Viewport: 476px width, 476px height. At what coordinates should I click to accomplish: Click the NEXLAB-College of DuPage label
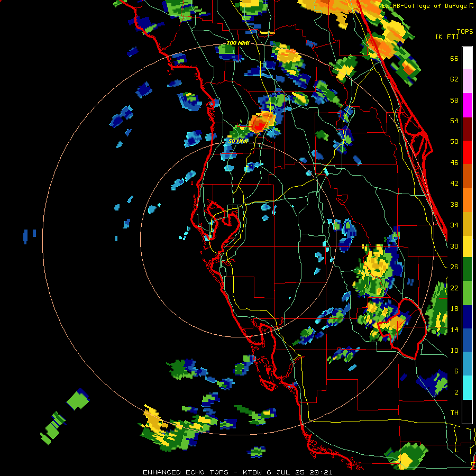coord(424,6)
